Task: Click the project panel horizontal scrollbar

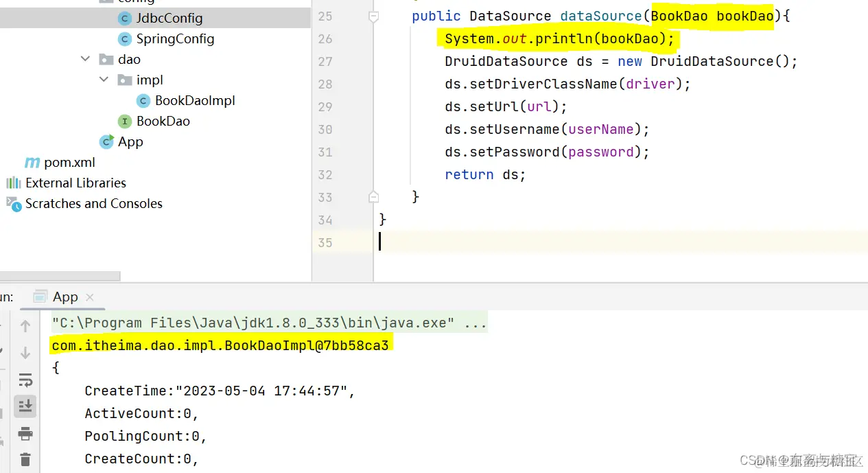Action: pyautogui.click(x=60, y=276)
